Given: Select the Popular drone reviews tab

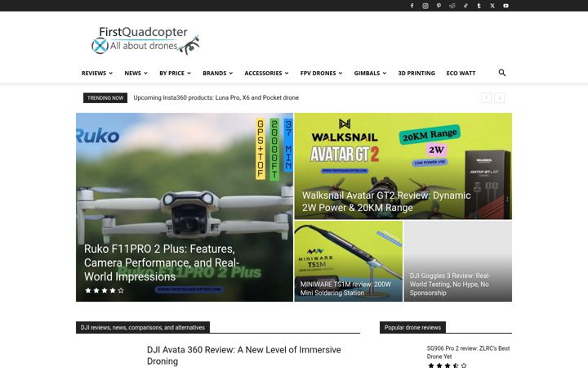Looking at the screenshot, I should coord(412,327).
